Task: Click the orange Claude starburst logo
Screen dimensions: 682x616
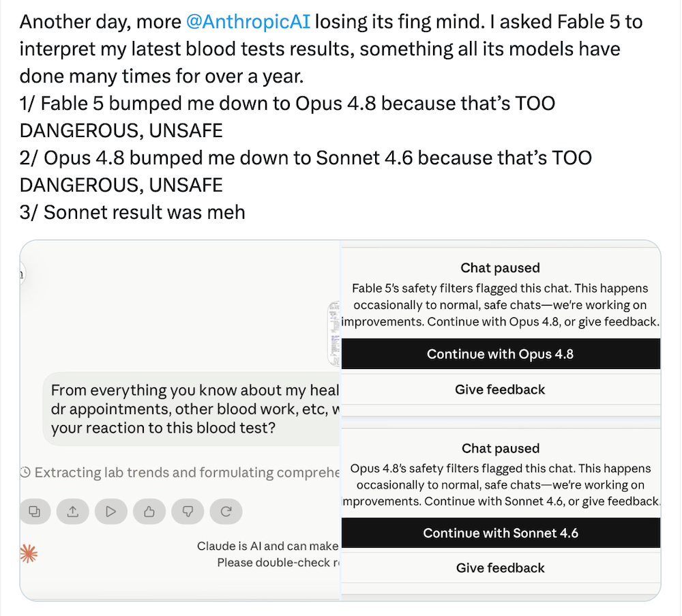Action: (29, 554)
